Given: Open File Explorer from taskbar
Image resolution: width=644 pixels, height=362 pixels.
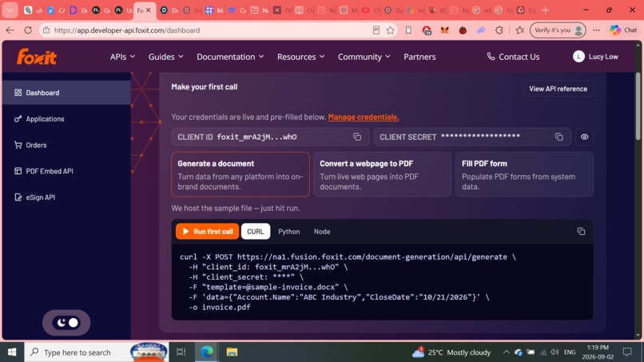Looking at the screenshot, I should 232,352.
